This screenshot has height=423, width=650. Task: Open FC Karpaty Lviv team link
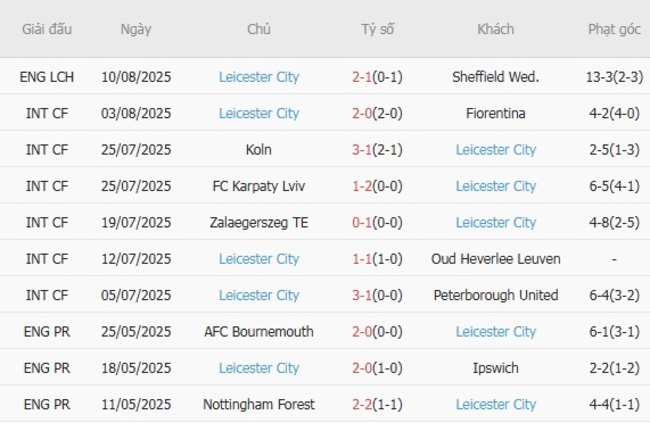[x=259, y=186]
